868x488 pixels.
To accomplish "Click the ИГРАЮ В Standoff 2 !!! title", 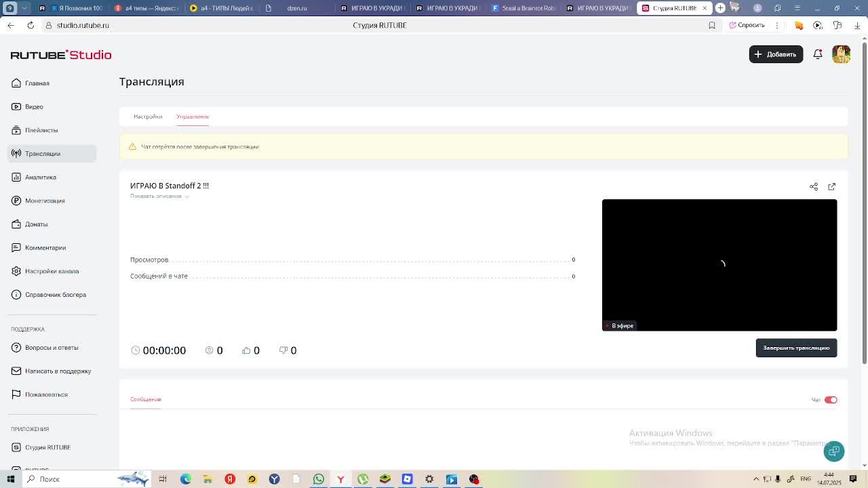I will click(170, 186).
